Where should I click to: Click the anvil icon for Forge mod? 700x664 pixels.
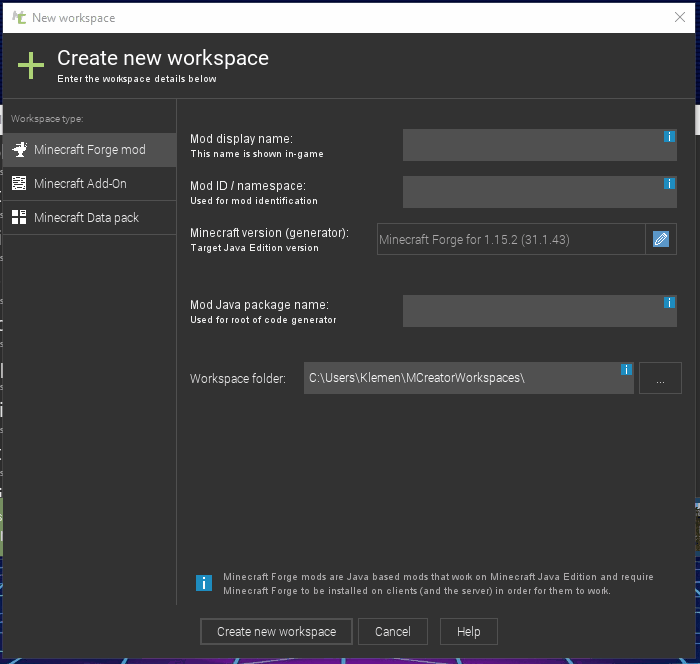coord(19,150)
